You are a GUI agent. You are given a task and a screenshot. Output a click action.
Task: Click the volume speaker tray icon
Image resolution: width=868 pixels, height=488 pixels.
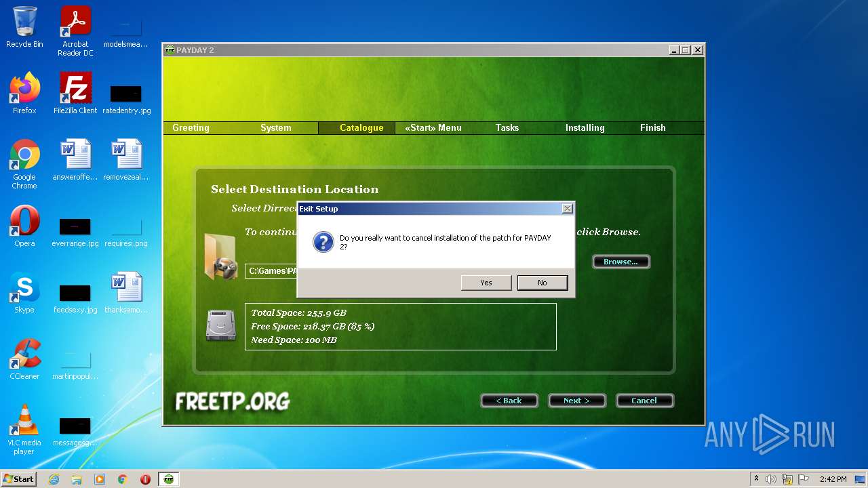click(x=771, y=479)
